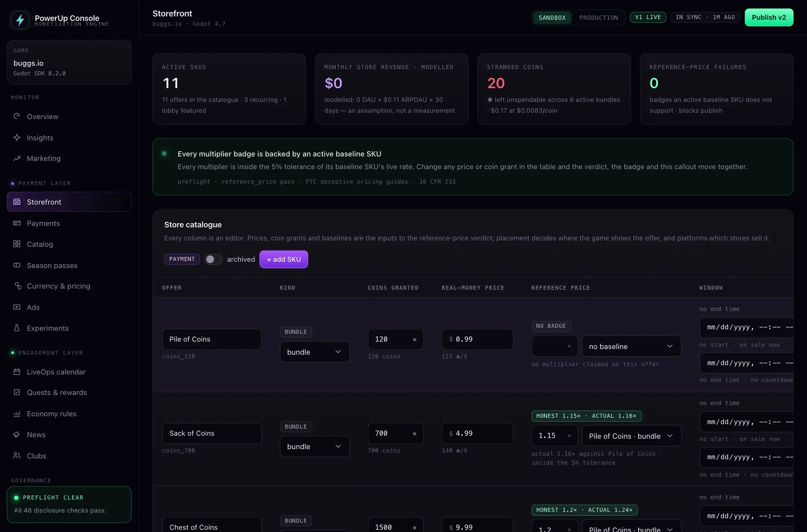Edit the $4.99 price field
The width and height of the screenshot is (807, 532).
point(477,433)
